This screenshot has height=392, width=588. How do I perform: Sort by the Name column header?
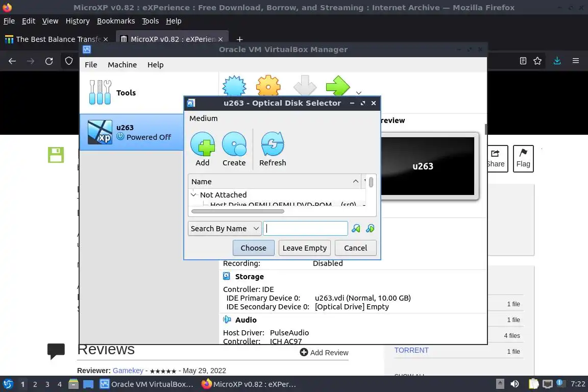(x=275, y=182)
